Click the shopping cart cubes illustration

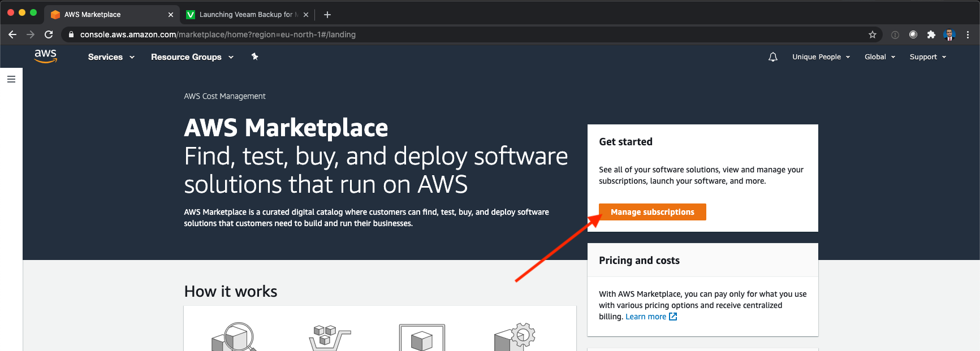pyautogui.click(x=329, y=337)
